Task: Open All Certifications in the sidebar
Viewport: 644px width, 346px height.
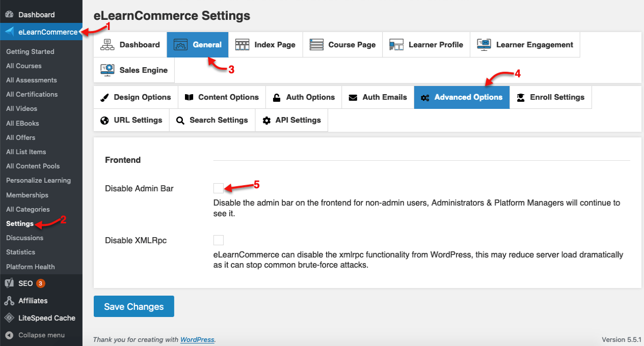Action: (32, 94)
